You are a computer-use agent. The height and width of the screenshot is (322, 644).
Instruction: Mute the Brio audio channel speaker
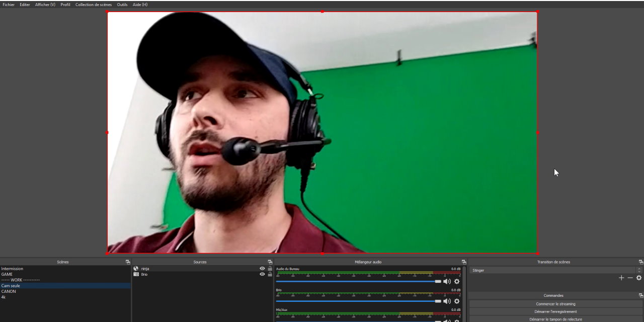446,301
